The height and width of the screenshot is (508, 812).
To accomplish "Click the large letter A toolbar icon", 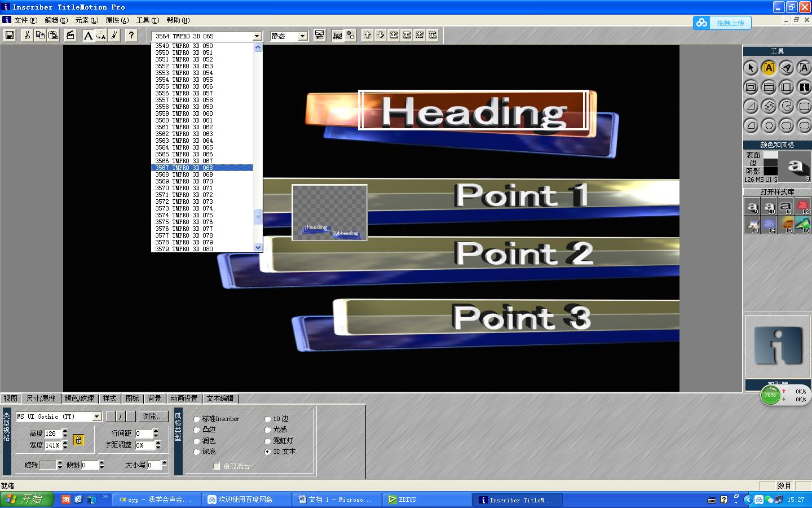I will click(88, 36).
